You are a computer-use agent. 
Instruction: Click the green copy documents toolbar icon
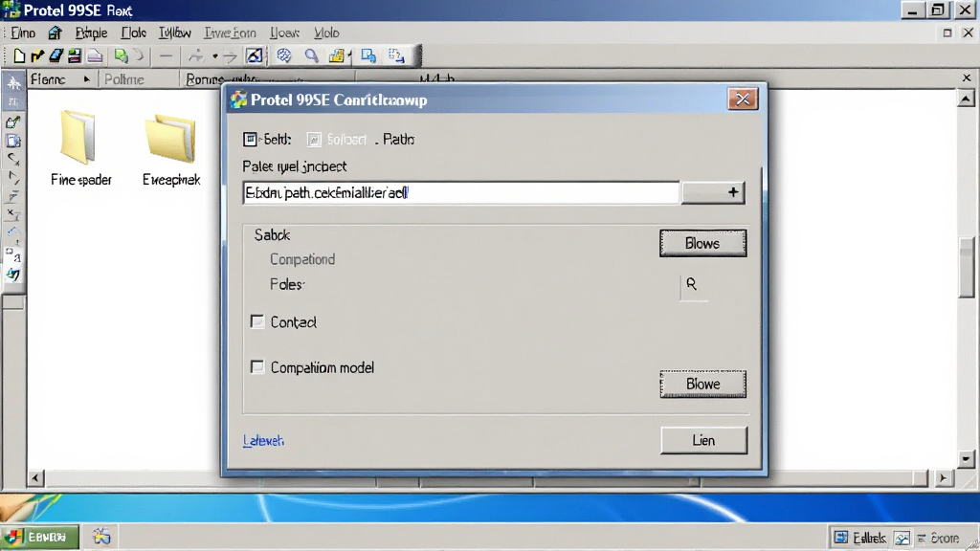pos(121,56)
